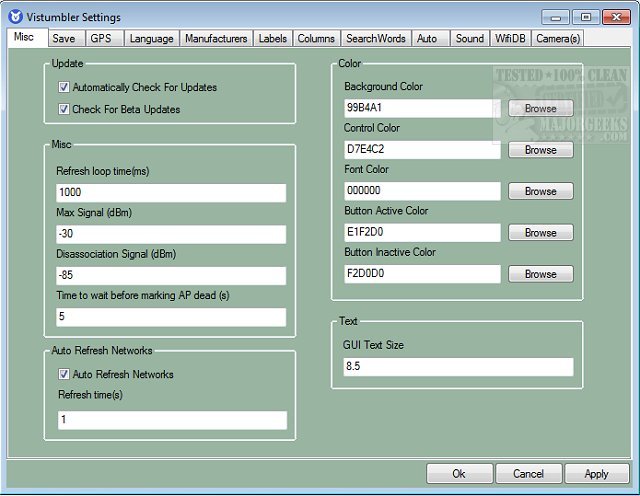Click the Apply button
The height and width of the screenshot is (496, 640).
click(596, 474)
